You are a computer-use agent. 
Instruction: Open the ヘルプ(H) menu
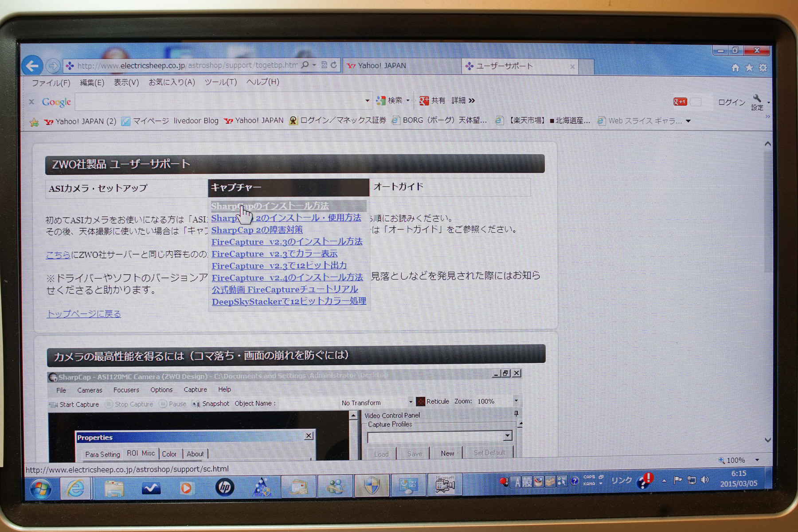(263, 82)
